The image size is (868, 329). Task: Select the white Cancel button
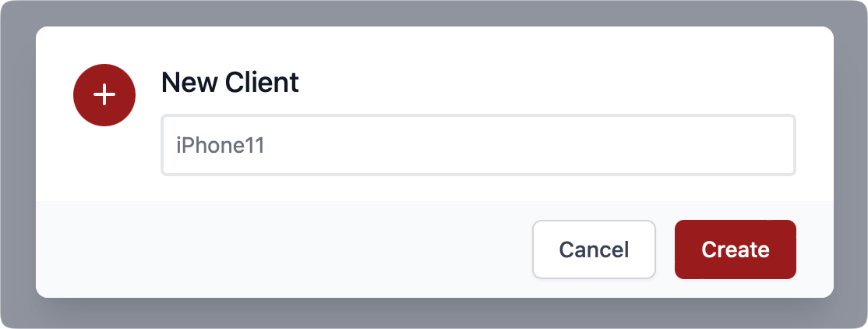[x=594, y=249]
